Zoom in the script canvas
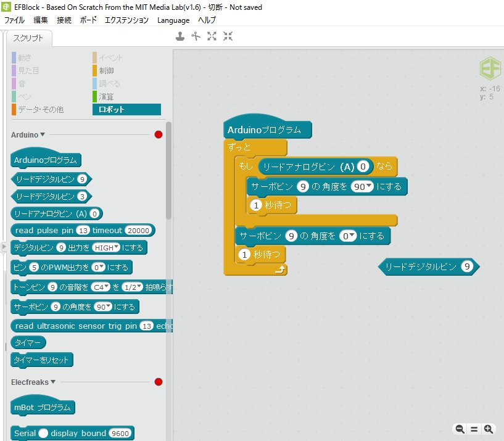 click(x=489, y=429)
